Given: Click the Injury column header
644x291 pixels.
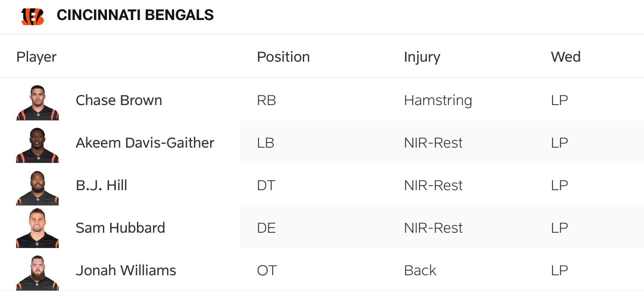Looking at the screenshot, I should click(422, 57).
